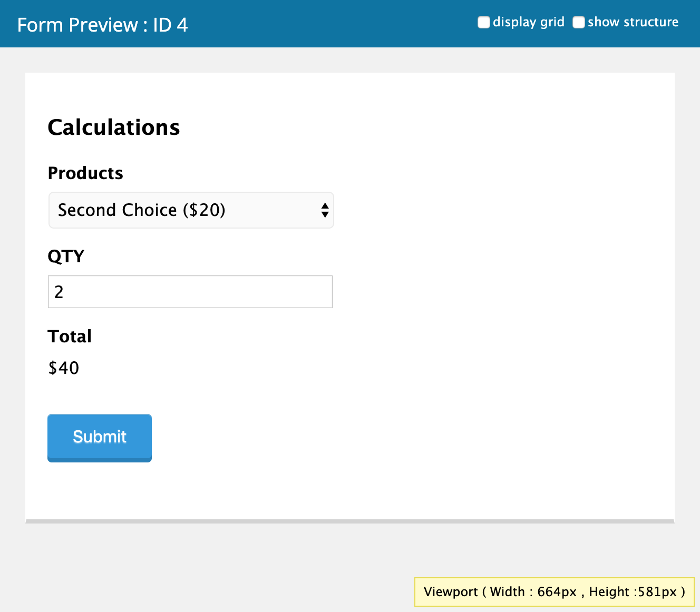Open the Products dropdown

click(191, 210)
